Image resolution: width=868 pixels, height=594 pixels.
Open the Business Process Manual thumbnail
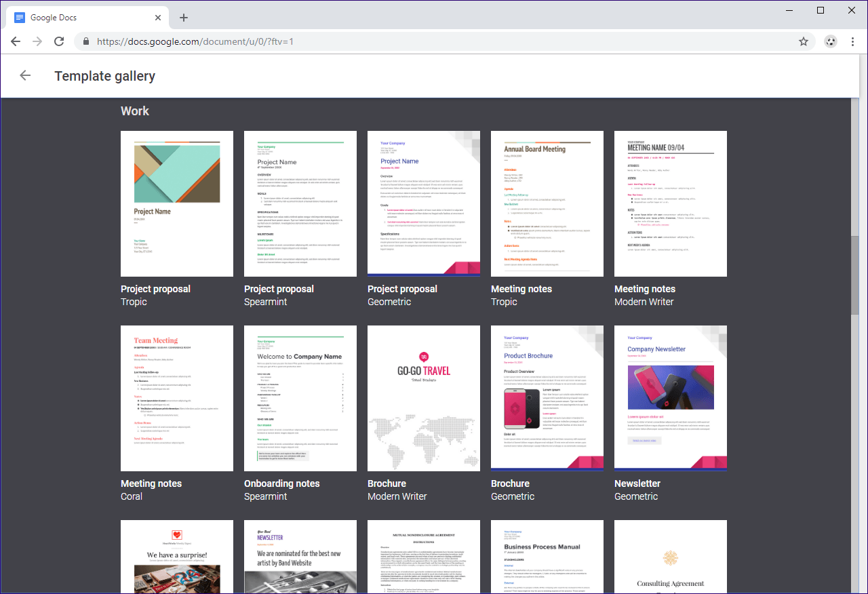pos(547,557)
